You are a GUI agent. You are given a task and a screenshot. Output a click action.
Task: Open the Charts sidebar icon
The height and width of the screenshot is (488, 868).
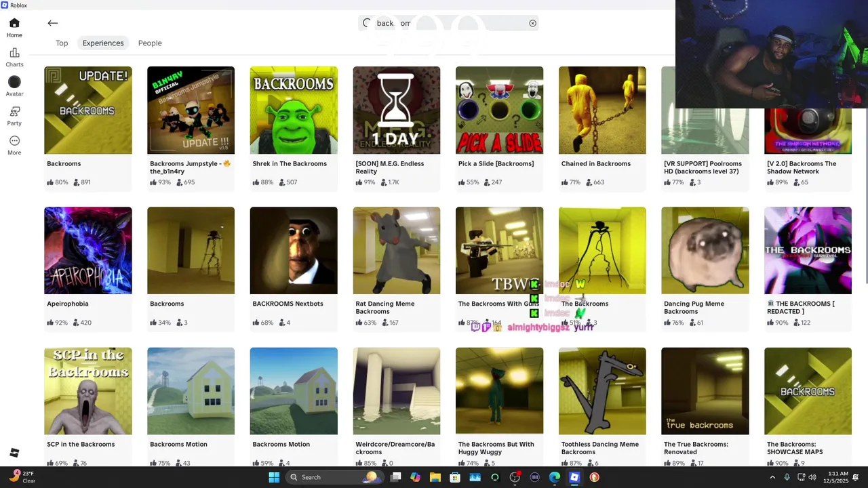14,57
